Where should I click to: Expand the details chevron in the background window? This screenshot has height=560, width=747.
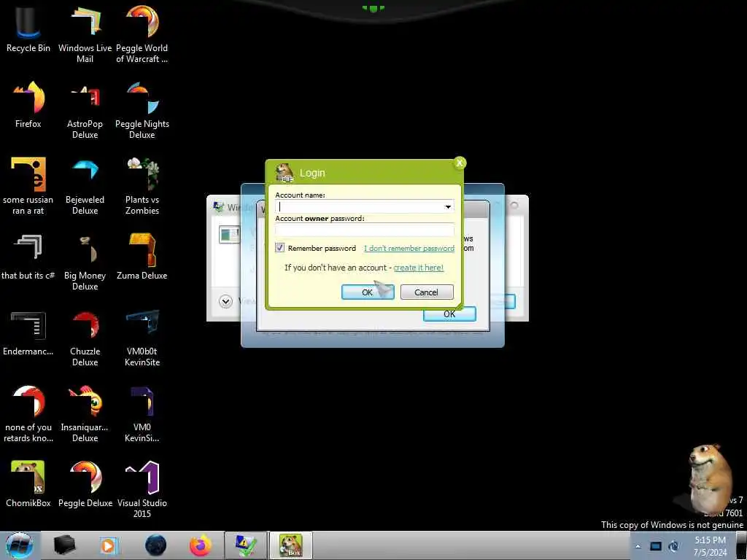click(226, 301)
